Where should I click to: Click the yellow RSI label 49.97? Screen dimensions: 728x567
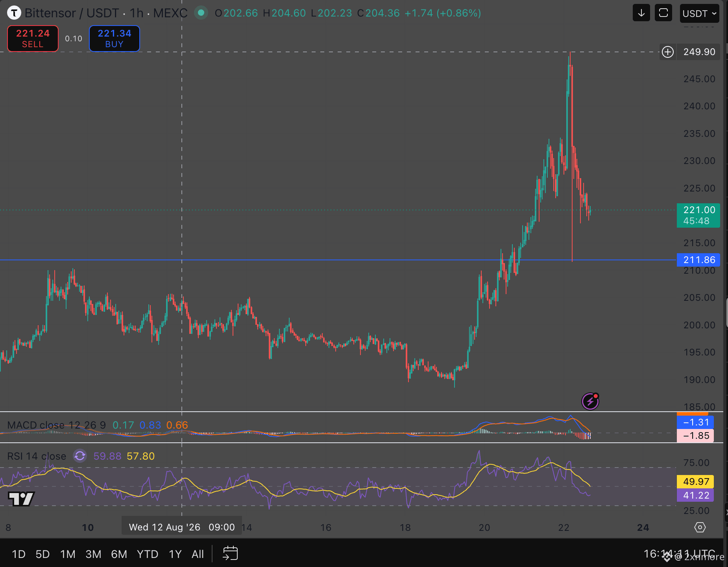tap(695, 482)
